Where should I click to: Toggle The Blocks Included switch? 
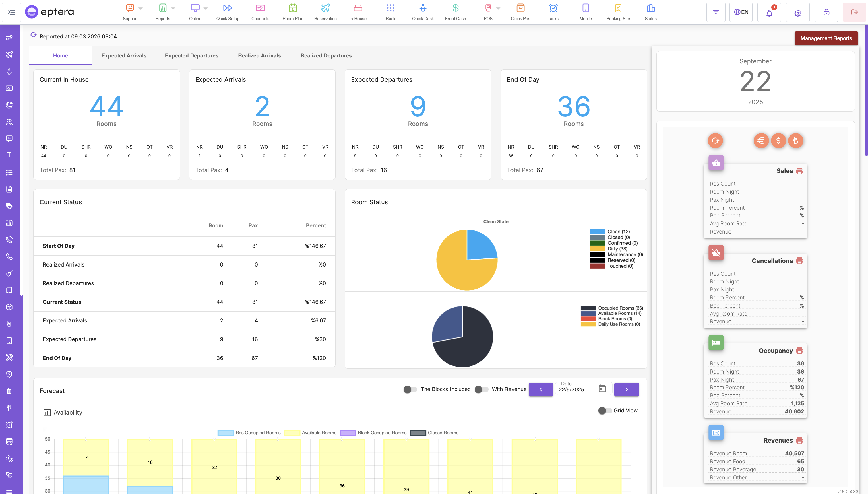coord(410,390)
